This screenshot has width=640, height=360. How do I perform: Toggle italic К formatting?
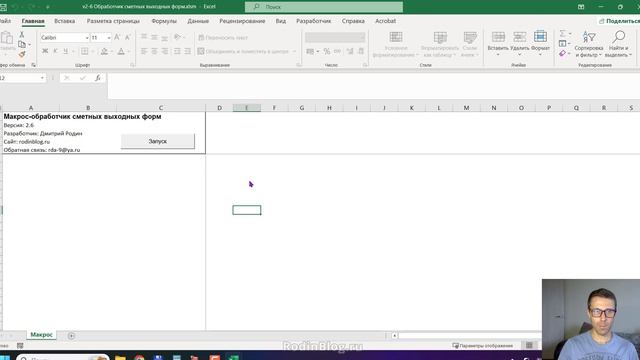coord(55,51)
